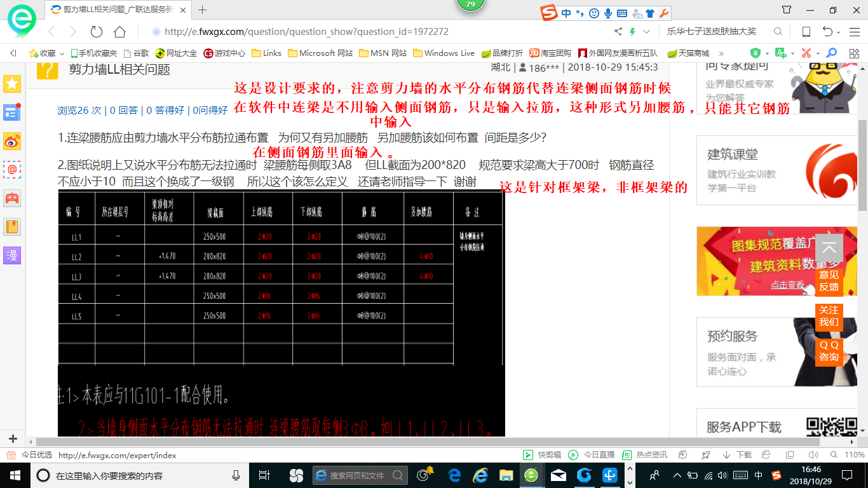Open the Windows Live bookmark folder
868x488 pixels.
444,53
